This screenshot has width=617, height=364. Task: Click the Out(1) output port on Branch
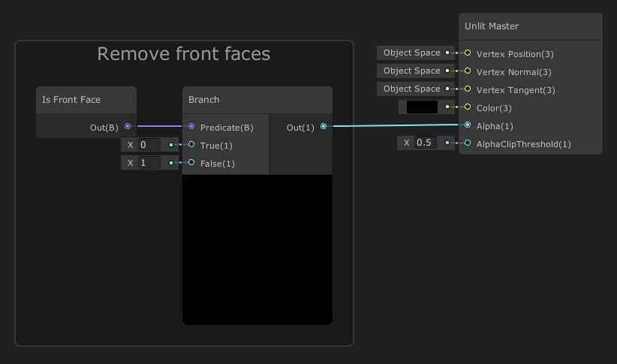tap(324, 126)
